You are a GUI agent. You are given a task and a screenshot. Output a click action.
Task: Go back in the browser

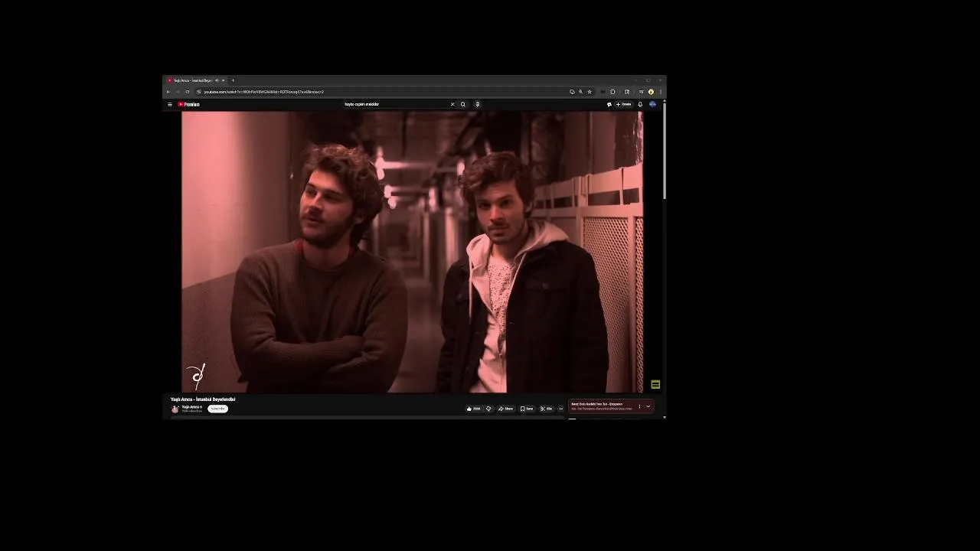[168, 92]
